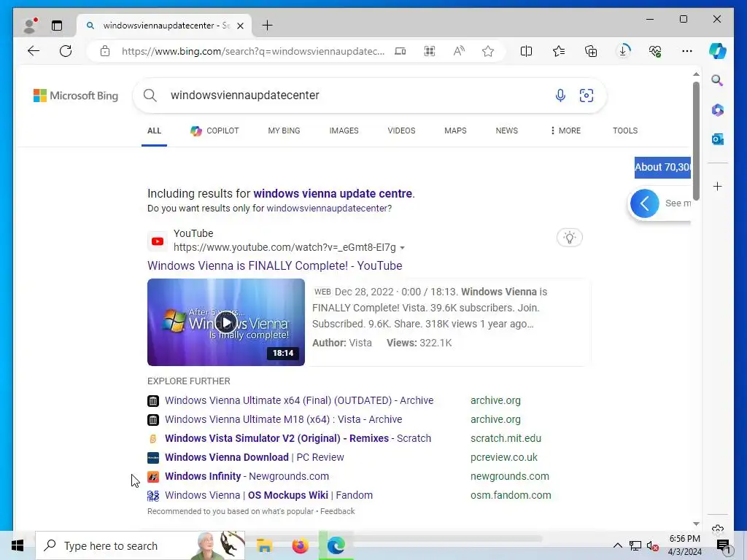The image size is (747, 560).
Task: Search using voice microphone icon
Action: pos(560,96)
